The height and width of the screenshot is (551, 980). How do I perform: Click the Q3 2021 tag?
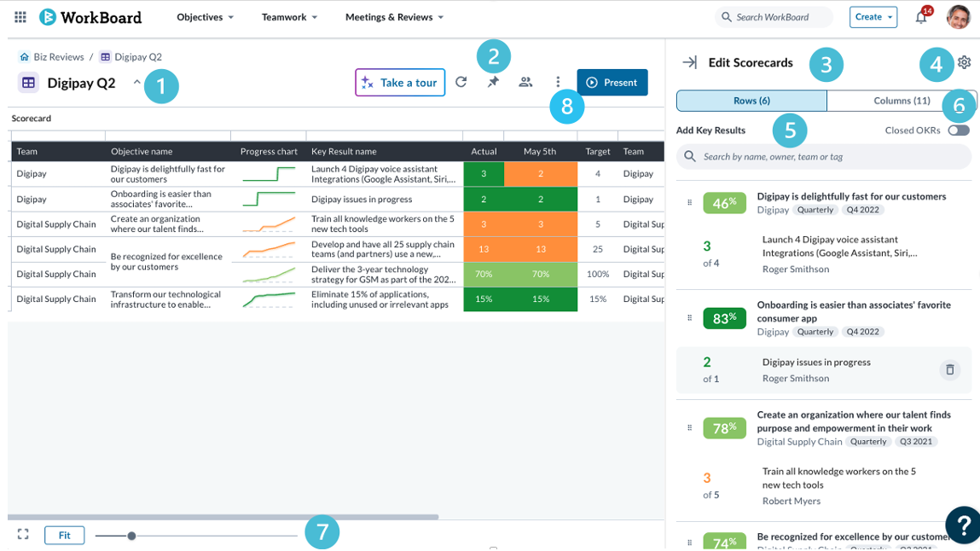916,442
